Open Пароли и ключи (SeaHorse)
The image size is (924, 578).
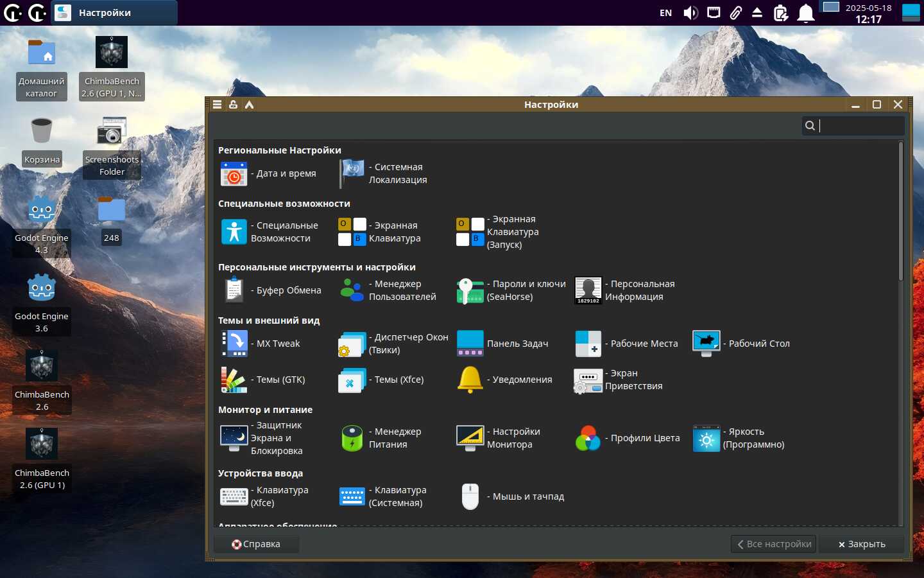511,290
